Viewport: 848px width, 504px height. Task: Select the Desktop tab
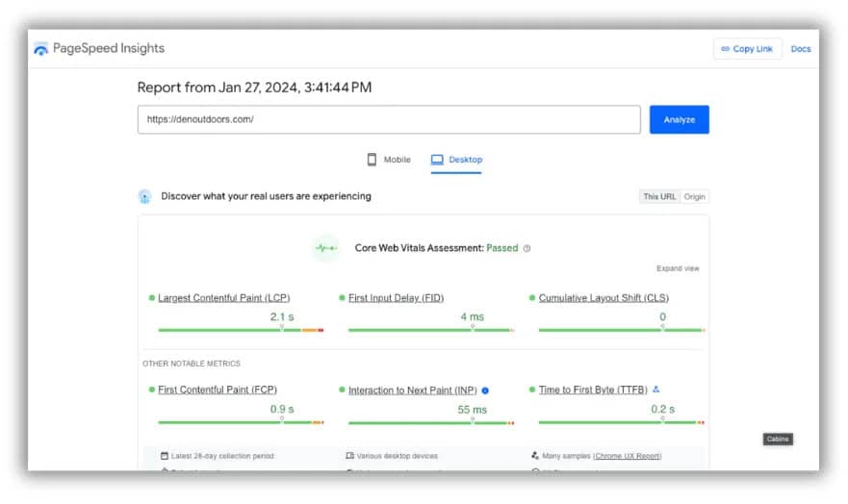pos(456,160)
